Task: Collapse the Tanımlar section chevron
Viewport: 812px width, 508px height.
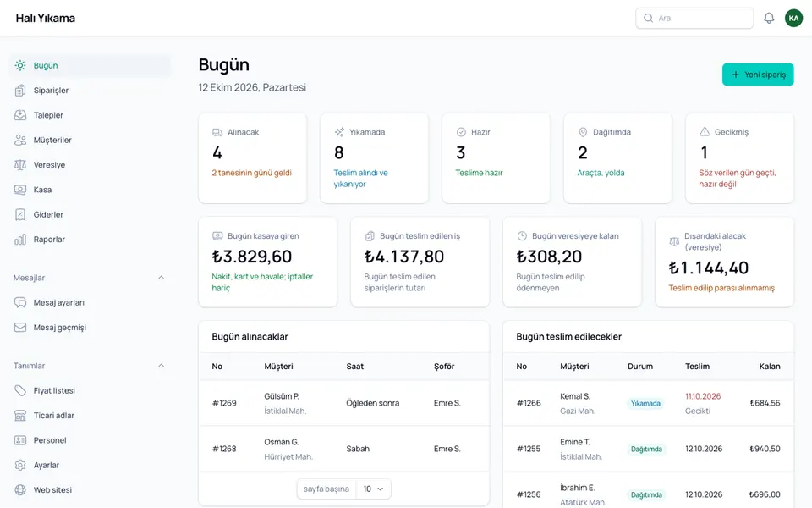Action: point(161,366)
